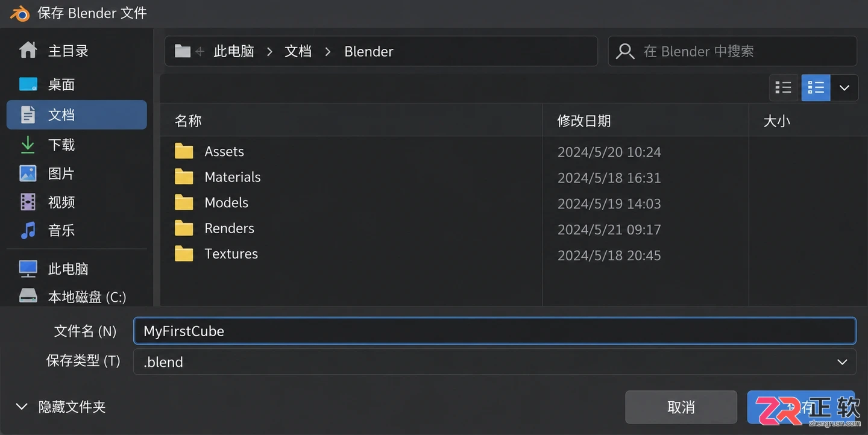Image resolution: width=868 pixels, height=435 pixels.
Task: Click the date 2024/5/18 16:31
Action: [609, 178]
